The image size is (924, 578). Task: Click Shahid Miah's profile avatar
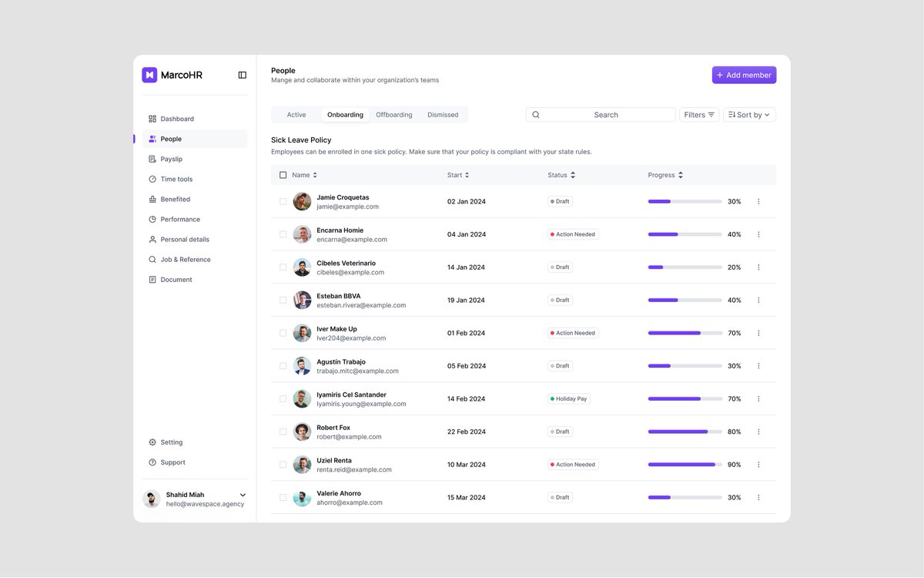152,499
